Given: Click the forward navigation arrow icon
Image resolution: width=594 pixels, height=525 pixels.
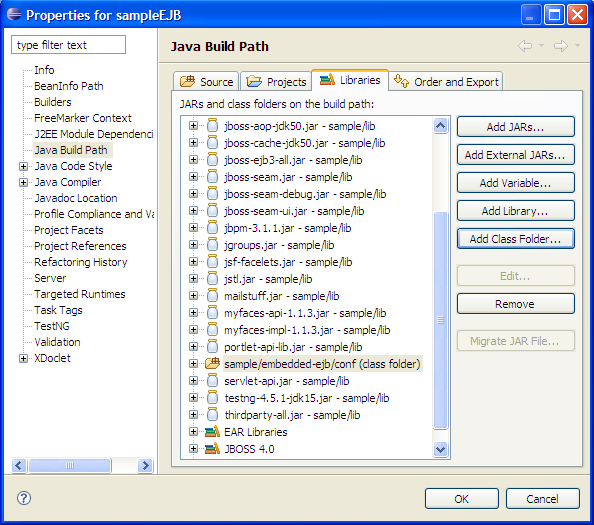Looking at the screenshot, I should [561, 46].
